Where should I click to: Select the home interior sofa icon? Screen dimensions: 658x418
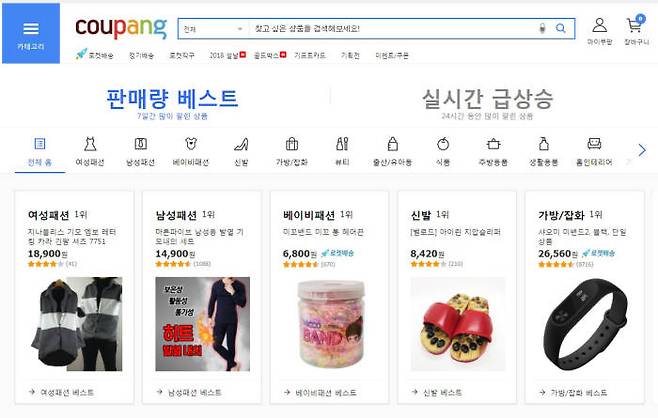[594, 144]
